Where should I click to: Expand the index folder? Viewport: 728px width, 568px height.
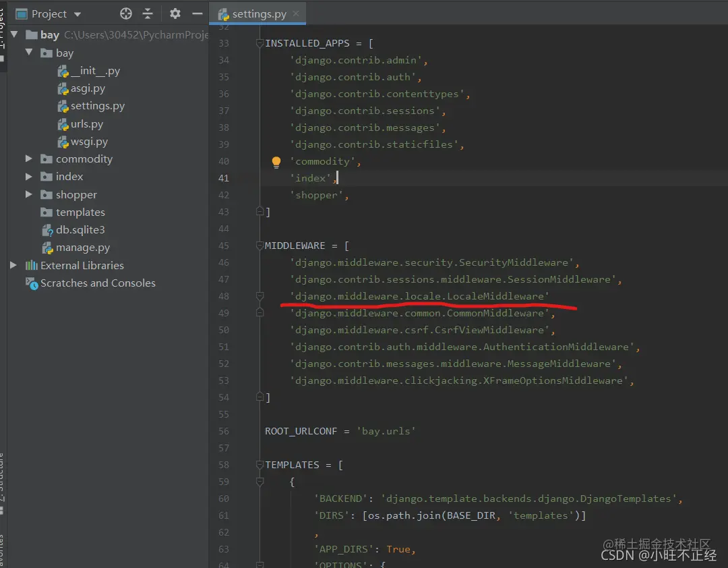click(x=29, y=176)
